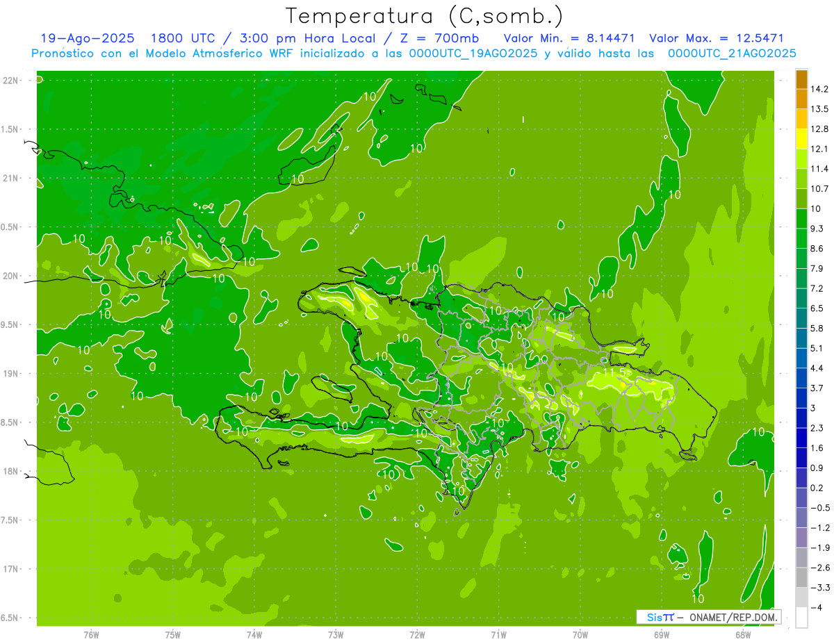The height and width of the screenshot is (644, 834).
Task: Click the legend value "-0.5"
Action: pyautogui.click(x=819, y=508)
